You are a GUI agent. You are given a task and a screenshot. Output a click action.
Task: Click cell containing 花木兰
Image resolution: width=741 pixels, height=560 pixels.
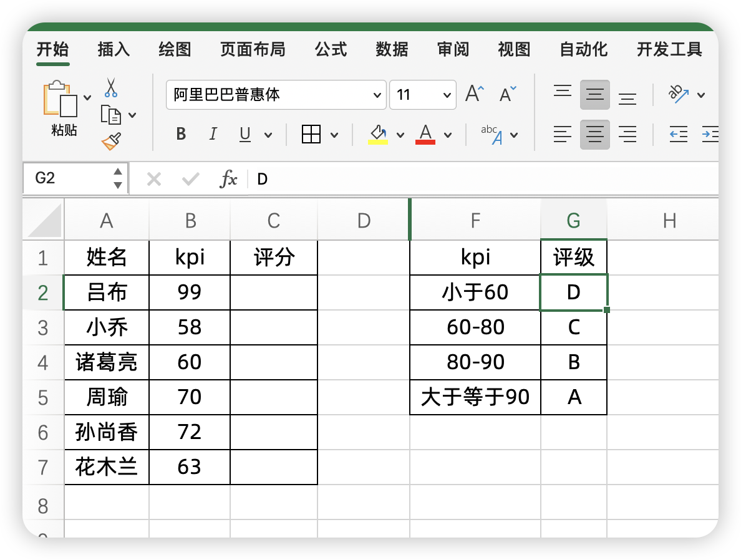tap(107, 467)
